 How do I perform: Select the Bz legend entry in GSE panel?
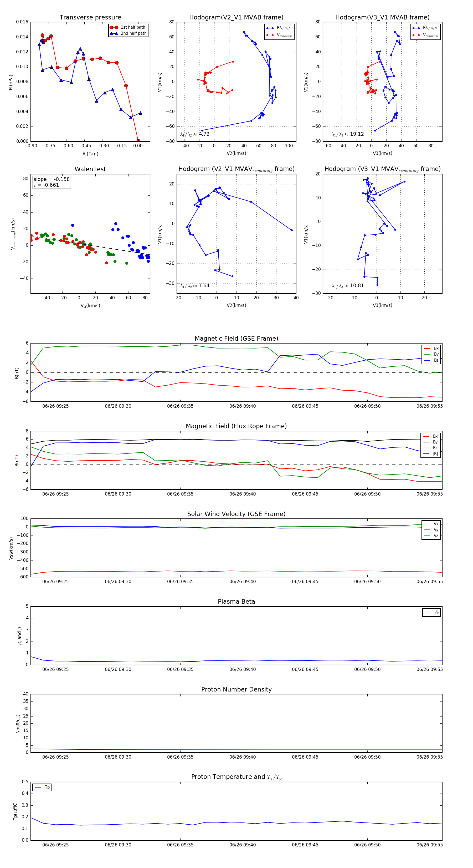(x=431, y=360)
